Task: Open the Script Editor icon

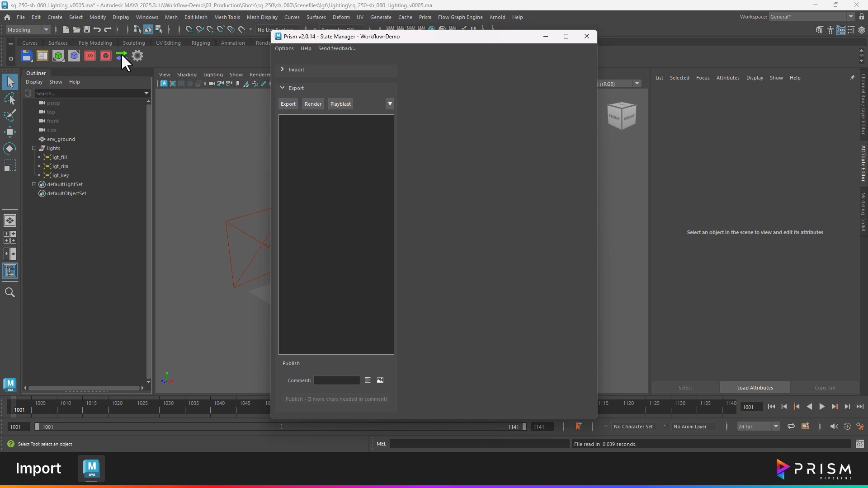Action: click(860, 444)
